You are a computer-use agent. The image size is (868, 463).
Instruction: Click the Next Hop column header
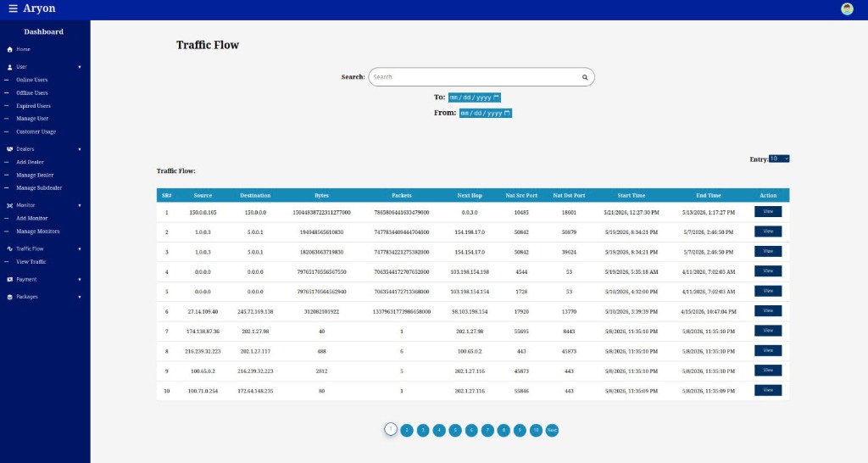(470, 196)
